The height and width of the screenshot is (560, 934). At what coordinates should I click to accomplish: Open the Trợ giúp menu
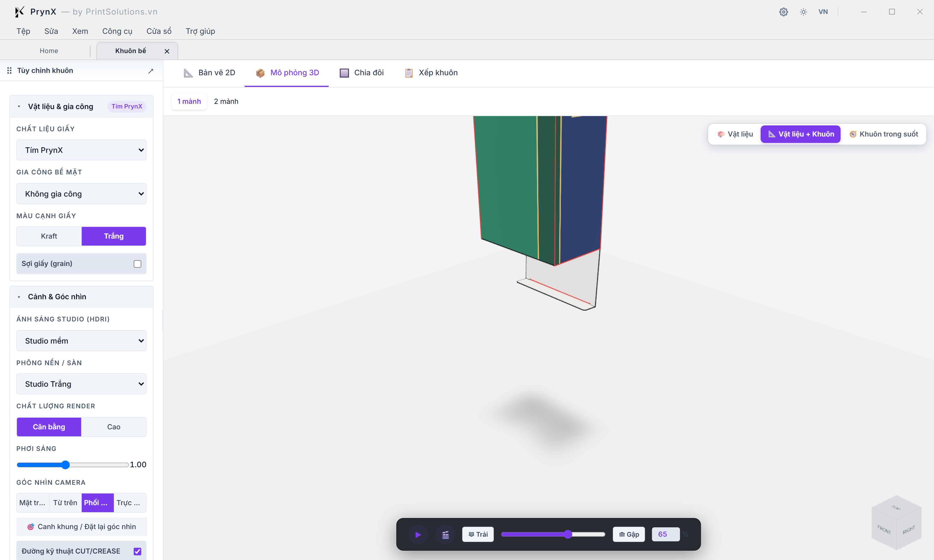(x=200, y=31)
